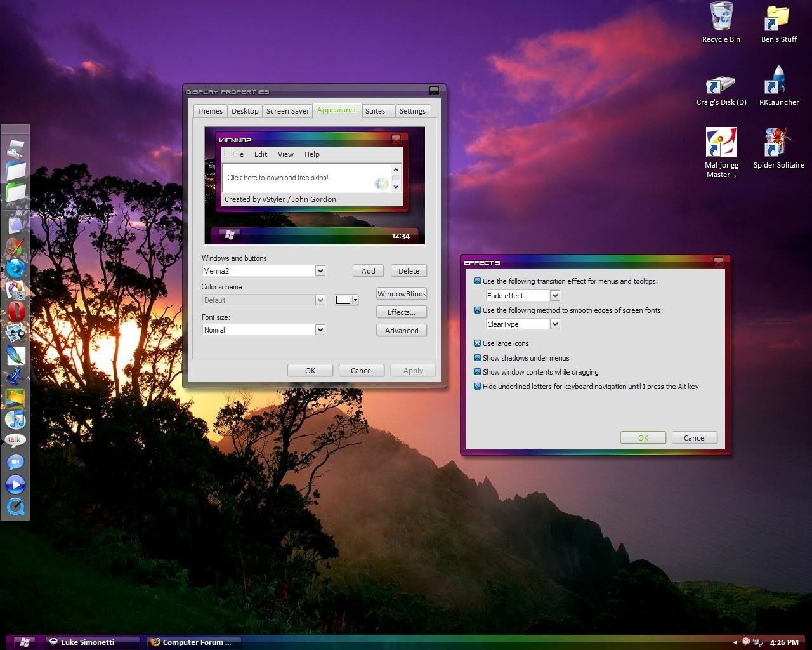Launch Opera from the dock
The height and width of the screenshot is (650, 812).
point(16,311)
